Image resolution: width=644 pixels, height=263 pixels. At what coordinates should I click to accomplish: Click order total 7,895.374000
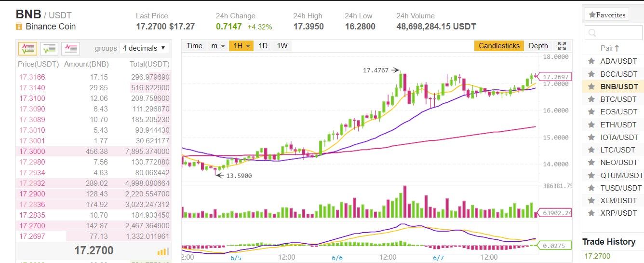tap(147, 152)
